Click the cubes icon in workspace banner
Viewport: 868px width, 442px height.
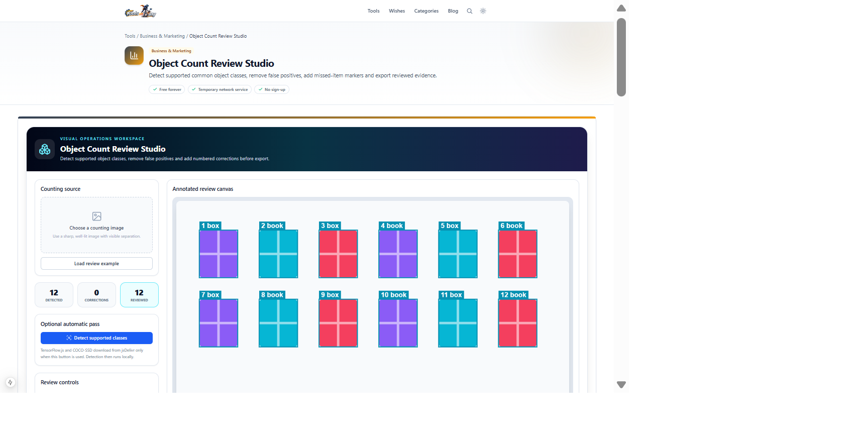[45, 149]
